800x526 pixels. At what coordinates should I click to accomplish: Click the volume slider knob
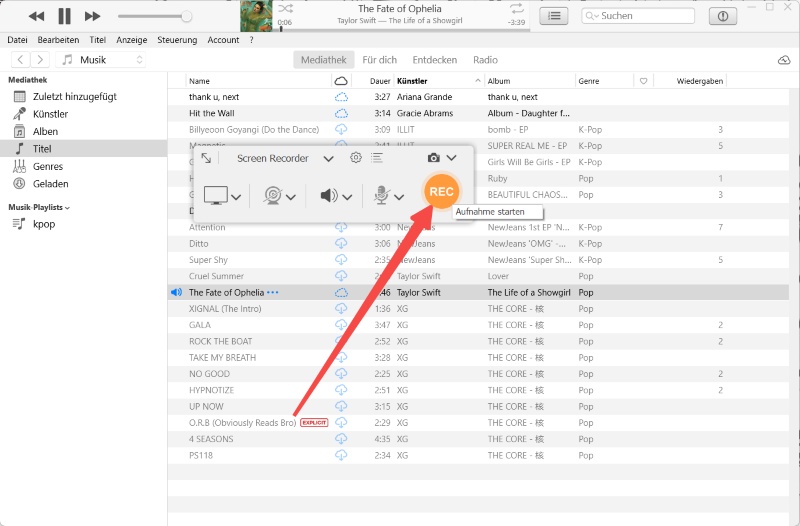tap(187, 16)
